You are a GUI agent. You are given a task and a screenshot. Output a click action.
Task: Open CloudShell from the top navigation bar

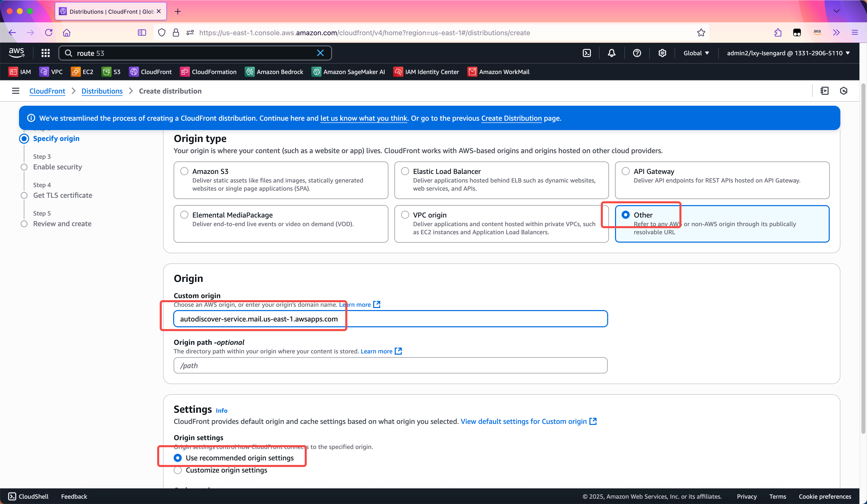[x=587, y=53]
